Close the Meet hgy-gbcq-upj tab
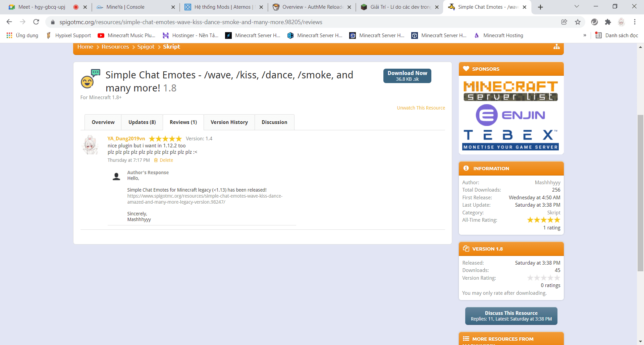This screenshot has height=345, width=644. pos(85,7)
